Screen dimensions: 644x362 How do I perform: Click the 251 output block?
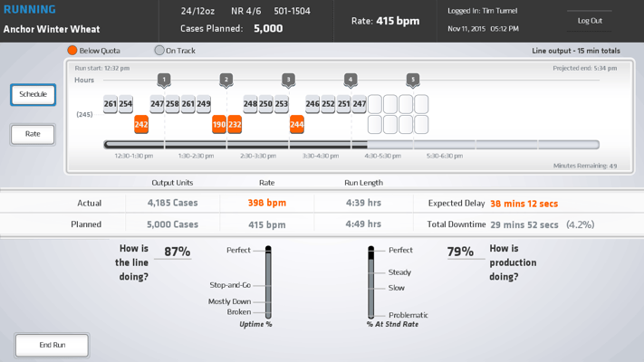pos(344,104)
